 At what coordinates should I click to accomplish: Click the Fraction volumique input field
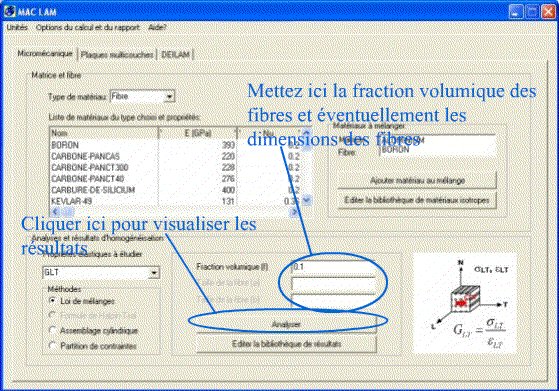[333, 267]
